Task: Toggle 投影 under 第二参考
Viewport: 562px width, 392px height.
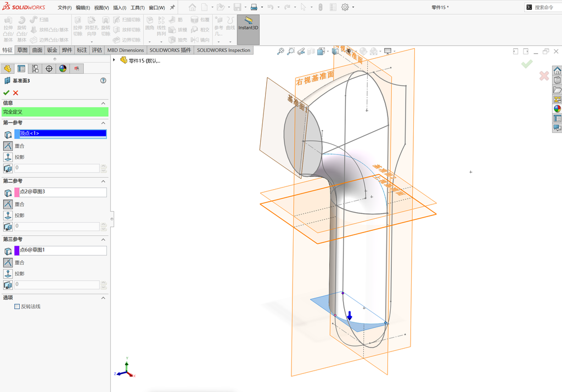Action: [8, 215]
